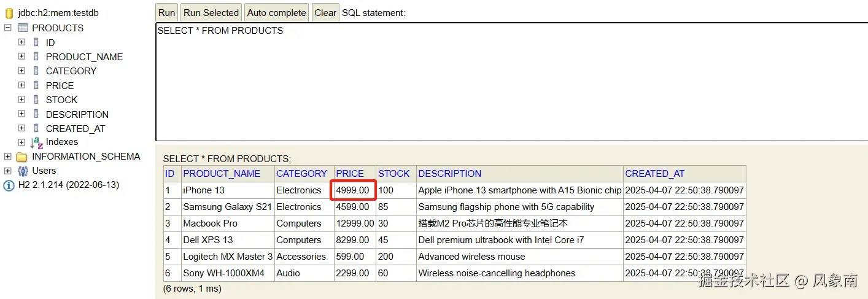Click the H2 version info icon
The height and width of the screenshot is (299, 868).
(9, 185)
